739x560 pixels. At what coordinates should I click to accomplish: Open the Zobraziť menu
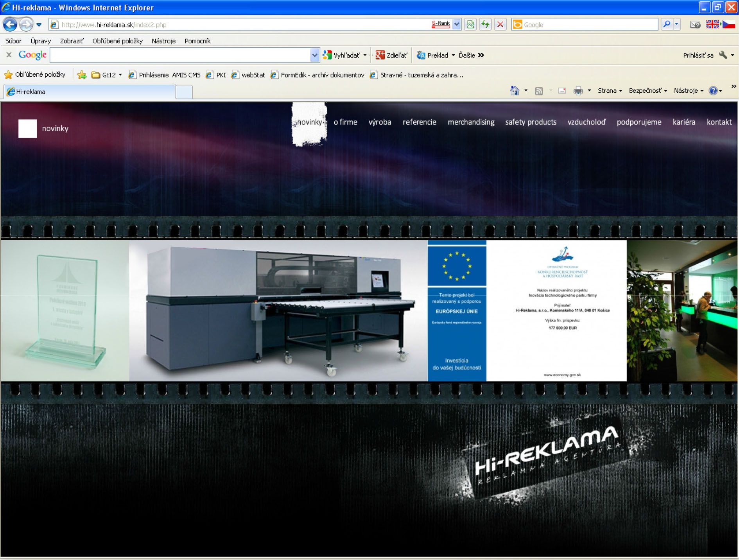click(72, 41)
